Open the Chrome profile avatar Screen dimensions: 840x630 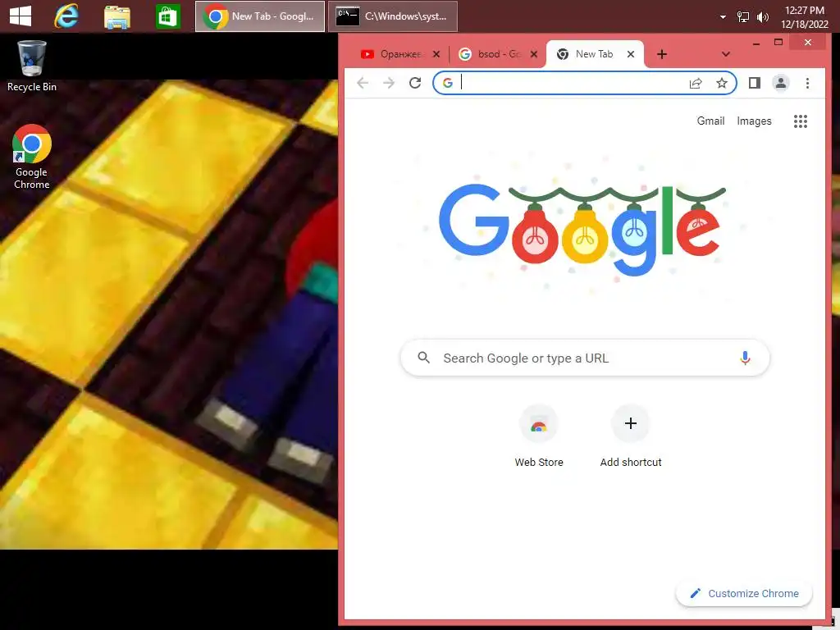click(781, 83)
